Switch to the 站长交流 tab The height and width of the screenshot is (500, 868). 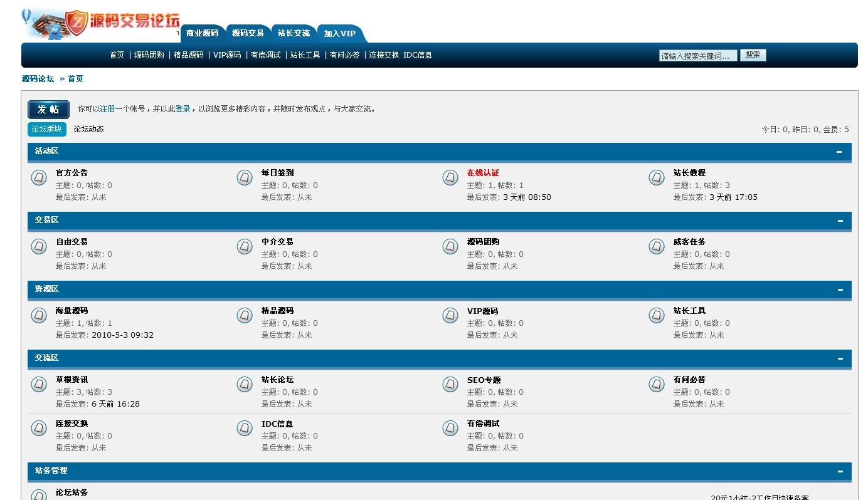click(294, 33)
